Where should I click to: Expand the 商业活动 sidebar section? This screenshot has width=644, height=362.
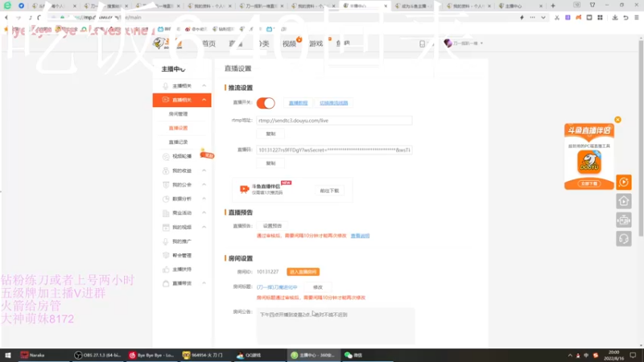[204, 213]
